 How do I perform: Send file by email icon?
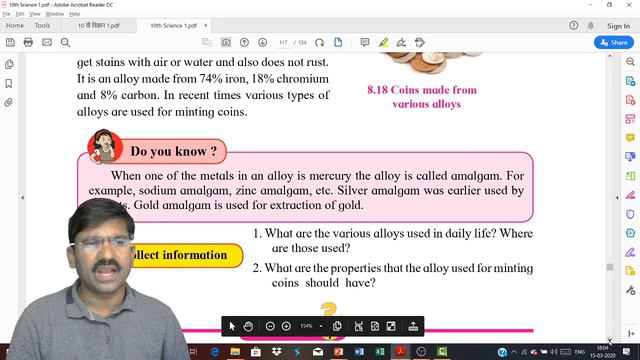pos(47,42)
